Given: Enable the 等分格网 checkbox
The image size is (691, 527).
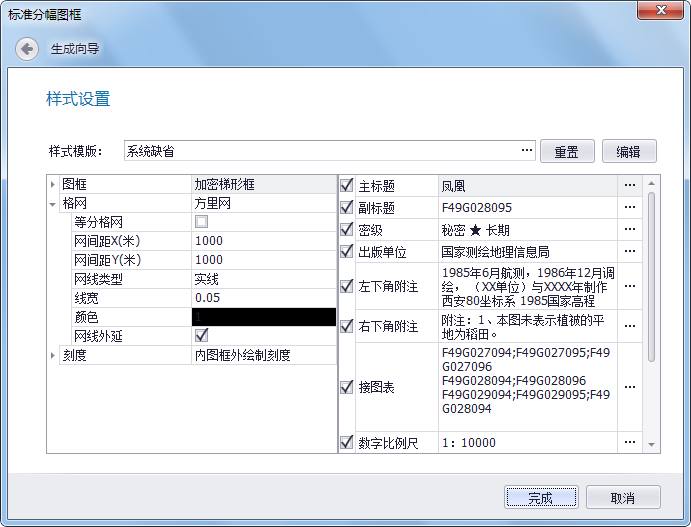Looking at the screenshot, I should [201, 222].
